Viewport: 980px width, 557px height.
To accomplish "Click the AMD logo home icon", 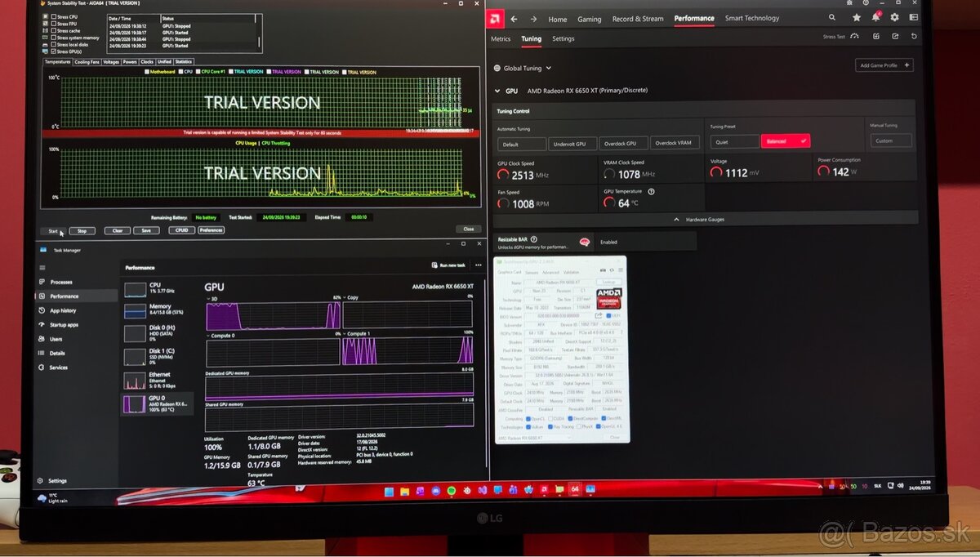I will point(494,19).
